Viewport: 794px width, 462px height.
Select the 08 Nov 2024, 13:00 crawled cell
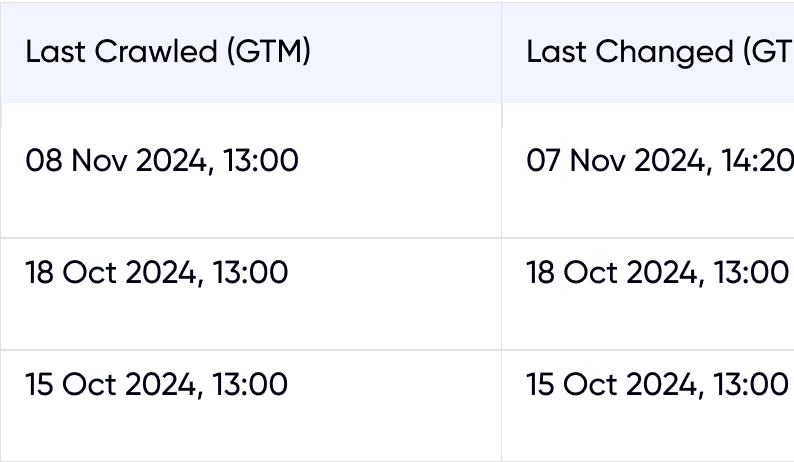(x=162, y=160)
